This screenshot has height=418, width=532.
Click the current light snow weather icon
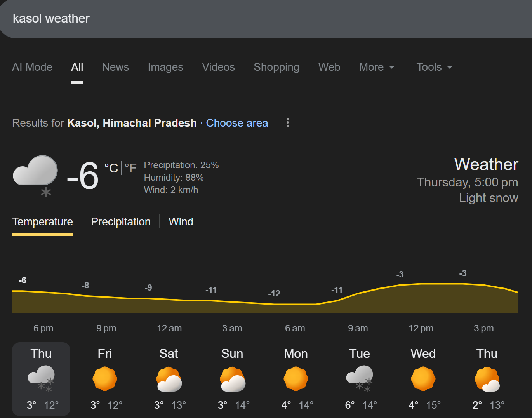[x=36, y=176]
